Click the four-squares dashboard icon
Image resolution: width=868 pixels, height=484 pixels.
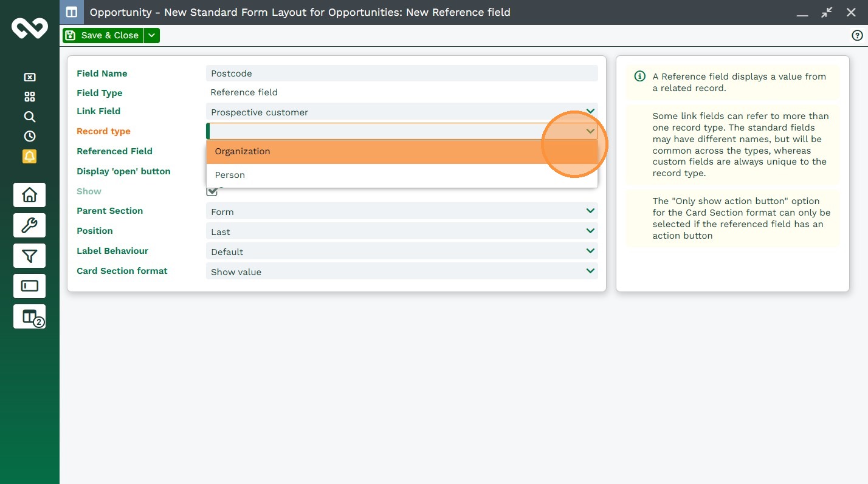(29, 97)
